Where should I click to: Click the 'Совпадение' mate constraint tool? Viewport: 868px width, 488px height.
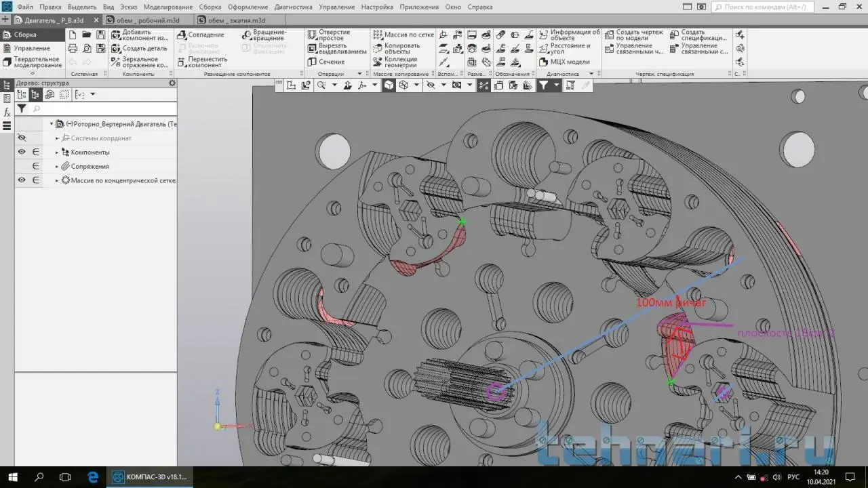[201, 35]
